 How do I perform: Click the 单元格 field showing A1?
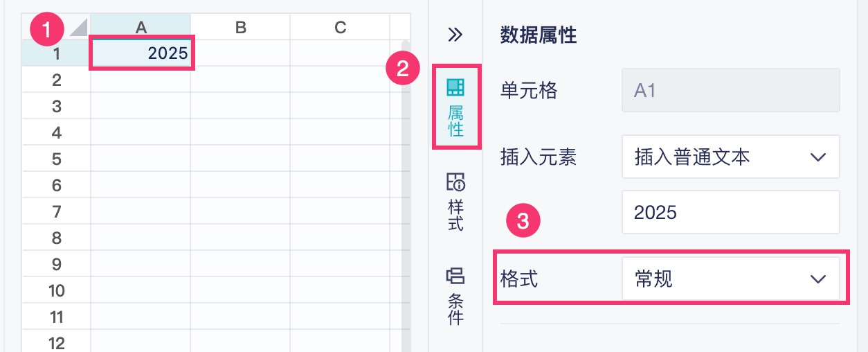730,91
